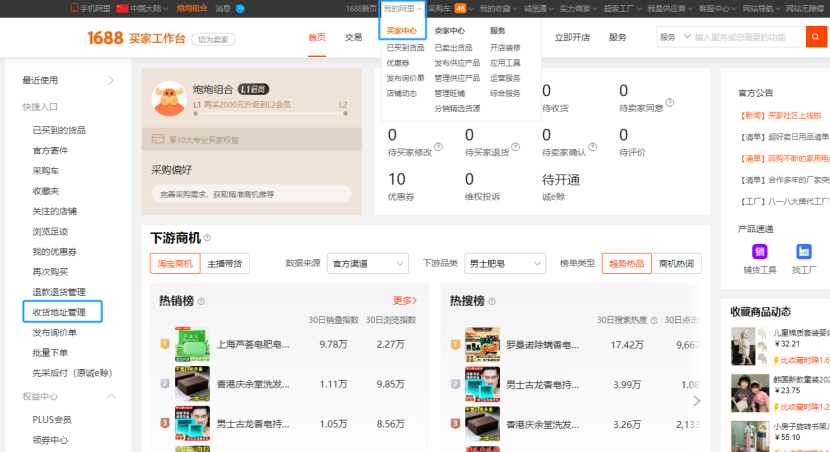Click next arrow on 热搜榜 panel
The image size is (830, 452).
click(696, 401)
